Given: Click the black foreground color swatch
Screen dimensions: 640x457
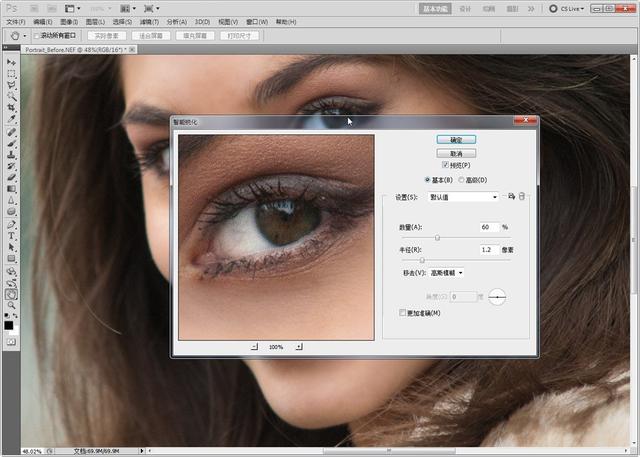Looking at the screenshot, I should [x=9, y=325].
